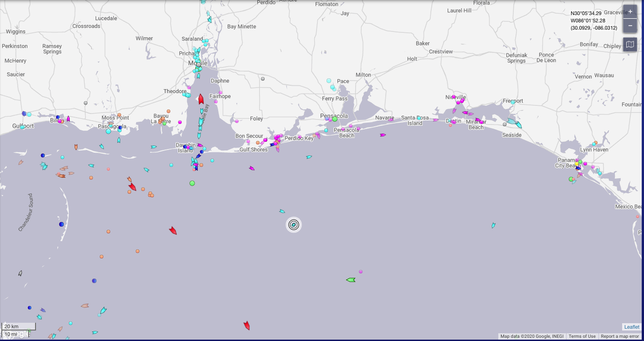Click the Map data ©2020 Google, INEGI text
Screen dimensions: 644x341
point(531,336)
